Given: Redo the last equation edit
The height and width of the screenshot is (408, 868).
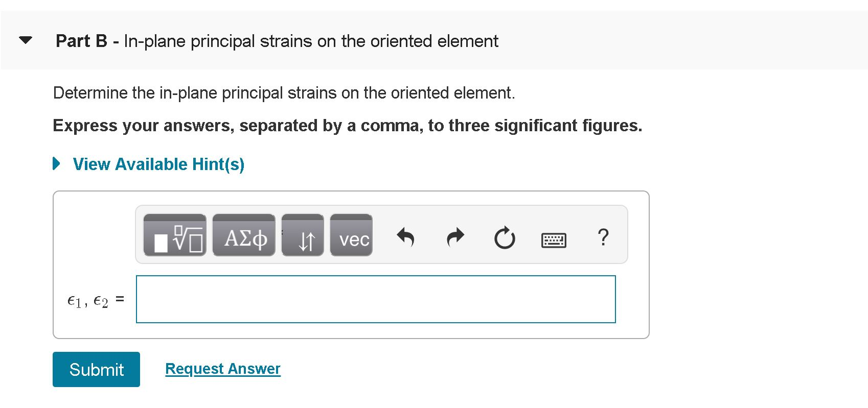Looking at the screenshot, I should 455,236.
